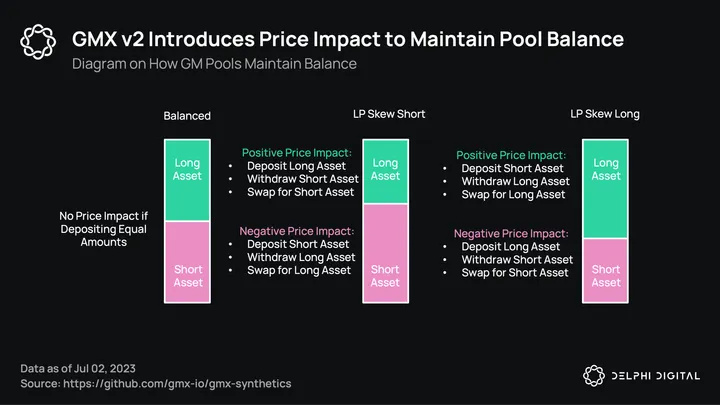Click the DELPHI DIGITAL wordmark
Viewport: 720px width, 405px height.
656,376
